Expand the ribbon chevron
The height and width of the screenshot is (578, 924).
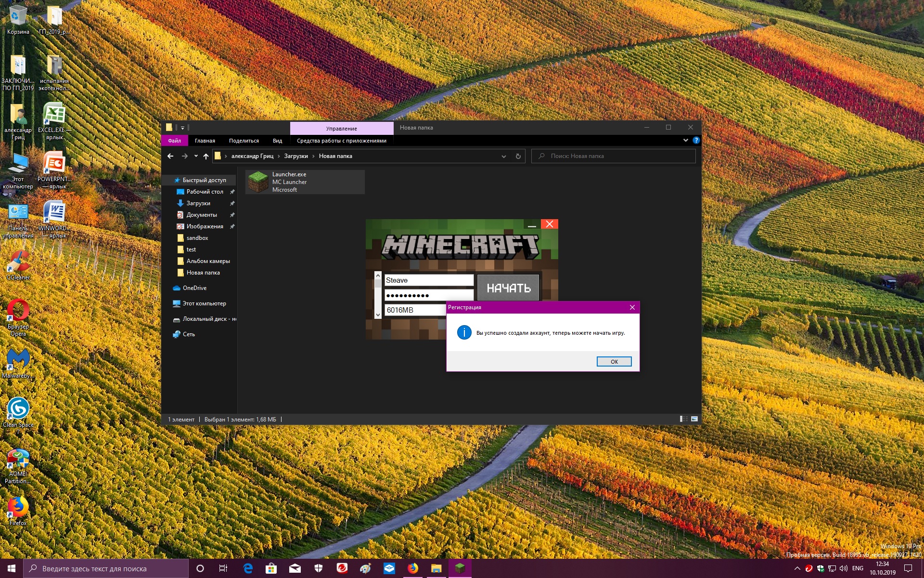685,140
